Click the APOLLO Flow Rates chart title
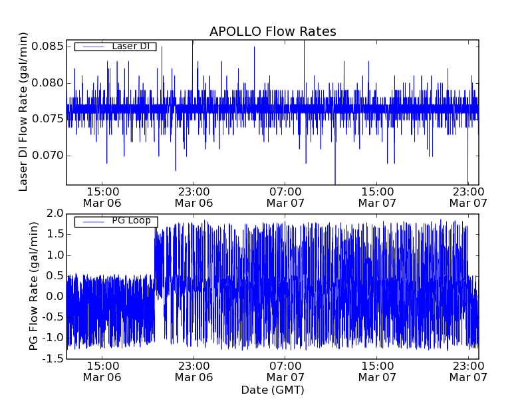 pyautogui.click(x=273, y=31)
